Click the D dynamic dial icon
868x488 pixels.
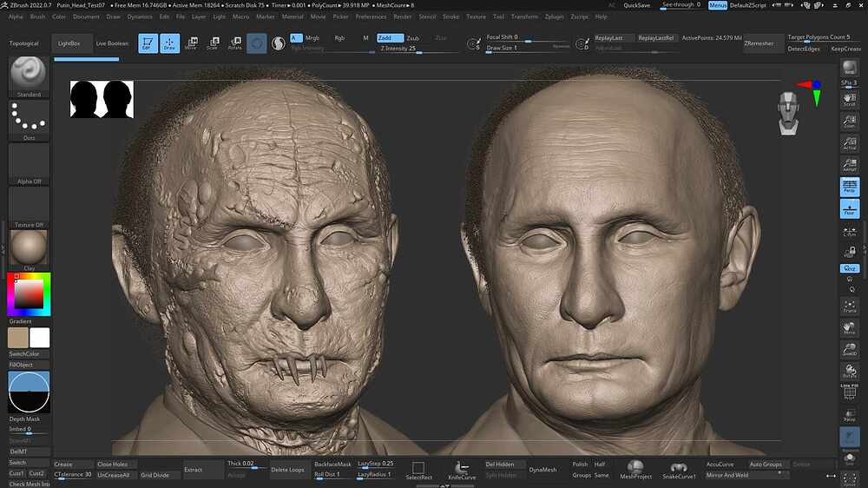tap(582, 43)
